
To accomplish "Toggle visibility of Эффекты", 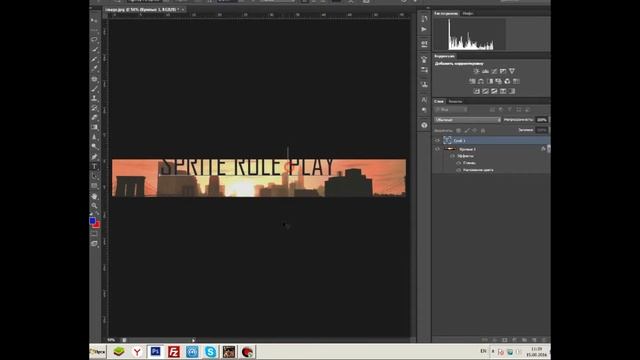I will coord(452,156).
